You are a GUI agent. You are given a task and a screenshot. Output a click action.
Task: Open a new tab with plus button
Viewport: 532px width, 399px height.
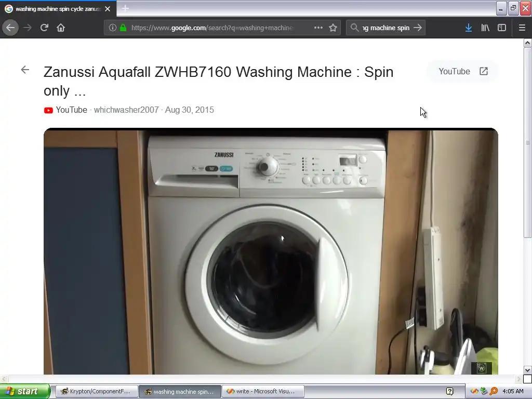tap(125, 8)
